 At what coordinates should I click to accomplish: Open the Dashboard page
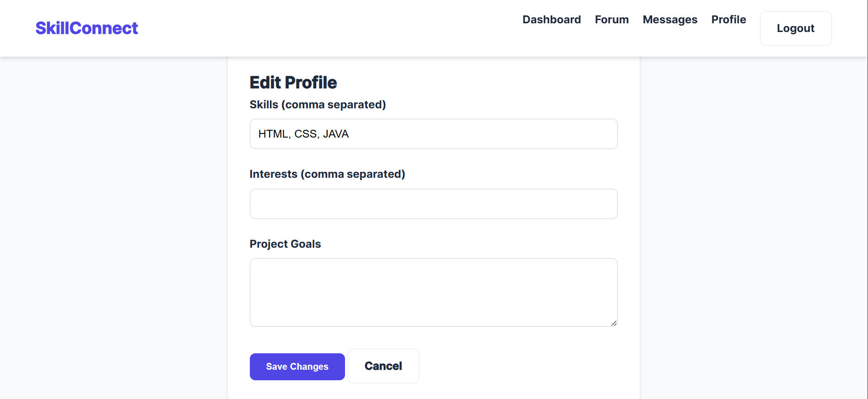pyautogui.click(x=551, y=20)
